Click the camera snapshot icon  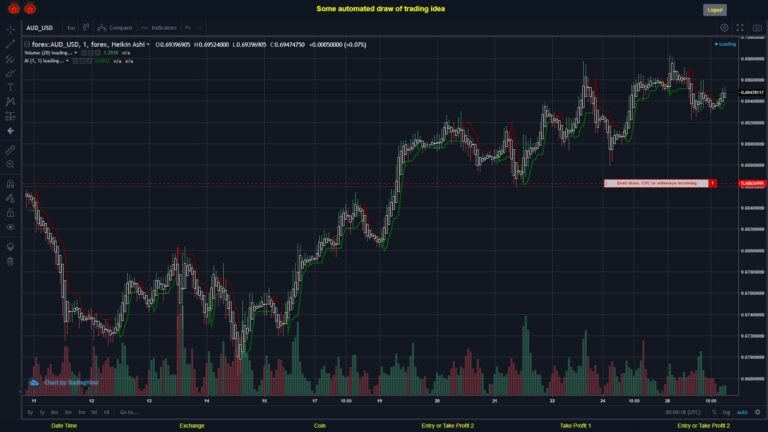(757, 28)
